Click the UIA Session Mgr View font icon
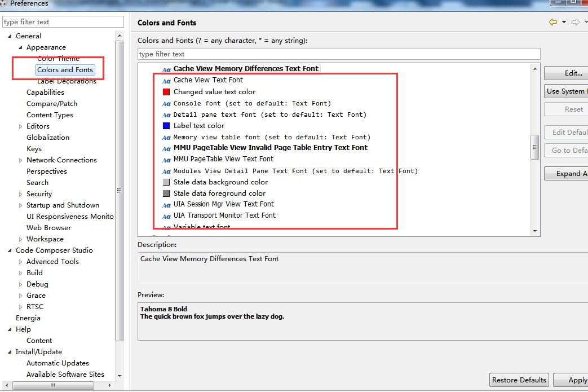Viewport: 588px width, 392px height. click(166, 205)
